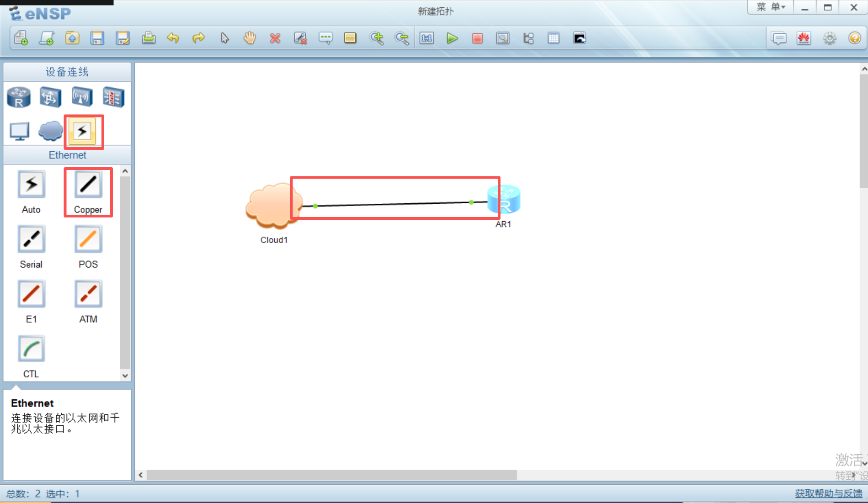Click the green Start devices play button
The width and height of the screenshot is (868, 503).
452,38
